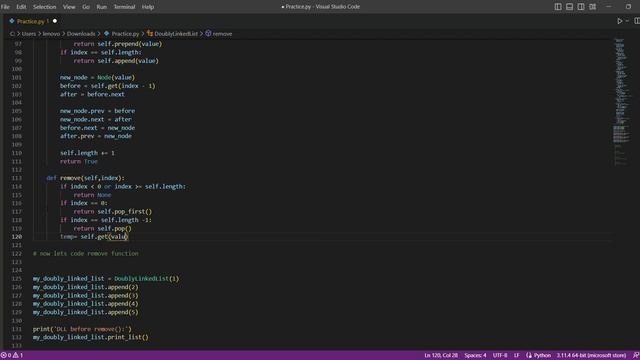This screenshot has height=360, width=640.
Task: Click line number 113 in gutter
Action: coord(17,178)
